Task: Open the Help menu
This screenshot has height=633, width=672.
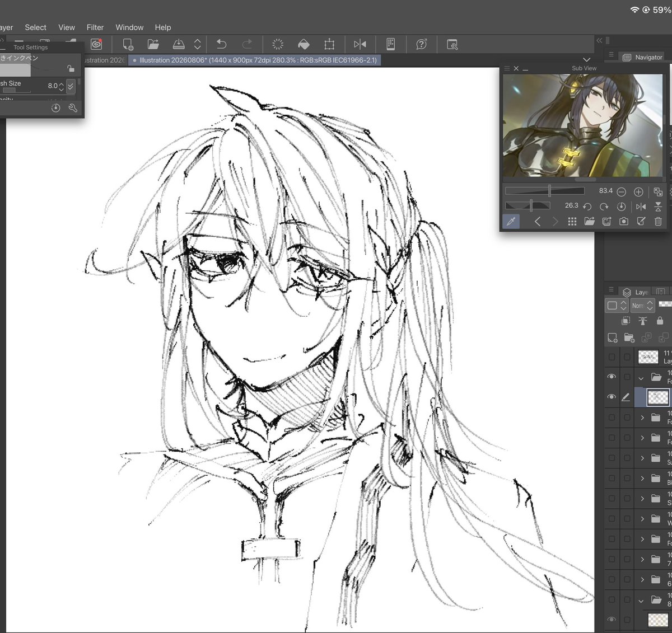Action: pos(163,27)
